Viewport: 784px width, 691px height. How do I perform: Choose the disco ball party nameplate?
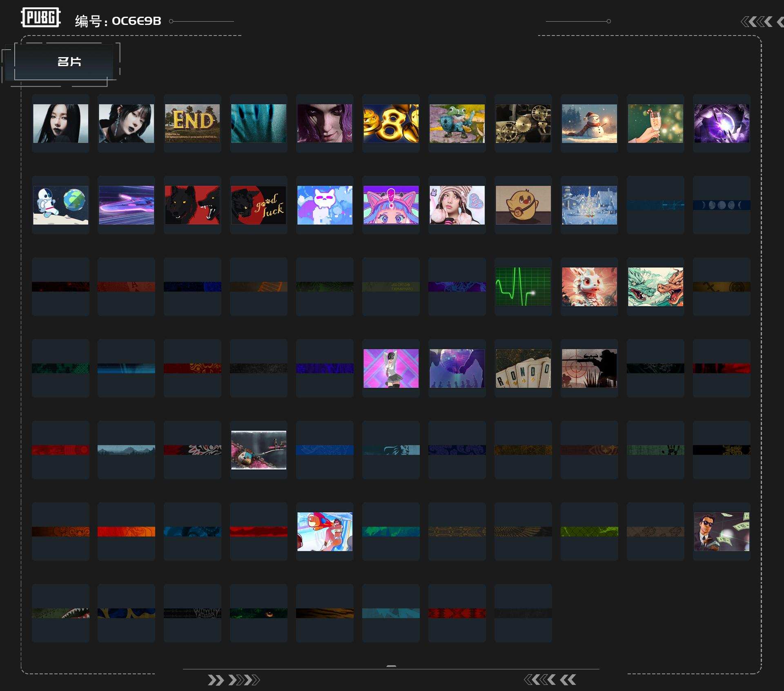point(457,368)
